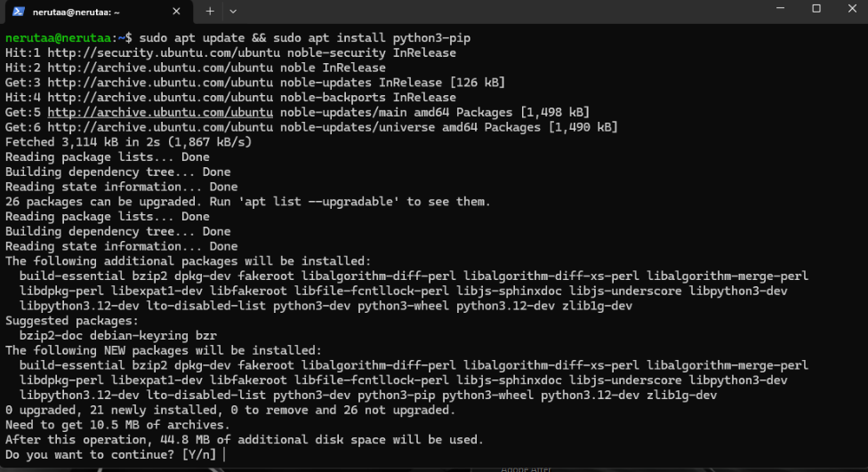This screenshot has width=868, height=472.
Task: Close the nerutaa@nerutaa tab
Action: point(176,11)
